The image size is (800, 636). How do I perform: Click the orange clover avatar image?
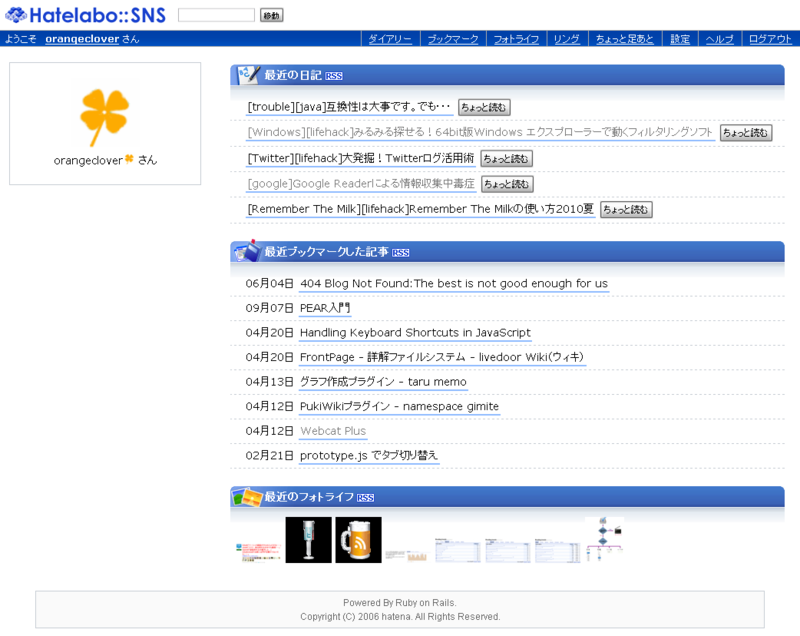point(104,113)
